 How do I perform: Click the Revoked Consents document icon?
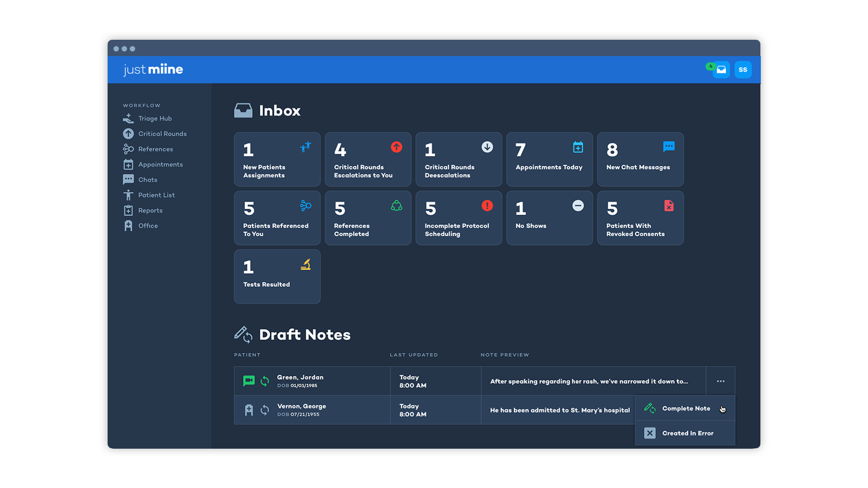tap(669, 206)
